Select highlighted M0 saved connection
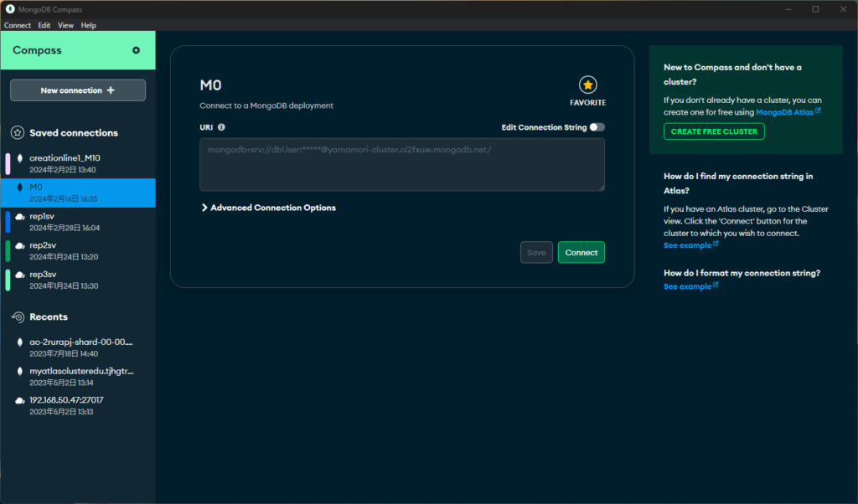Image resolution: width=858 pixels, height=504 pixels. pos(78,193)
